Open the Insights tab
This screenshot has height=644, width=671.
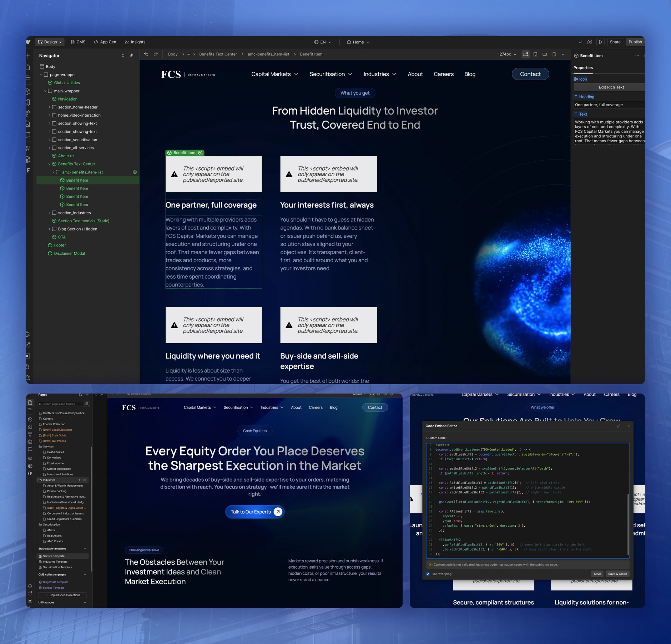click(x=135, y=42)
